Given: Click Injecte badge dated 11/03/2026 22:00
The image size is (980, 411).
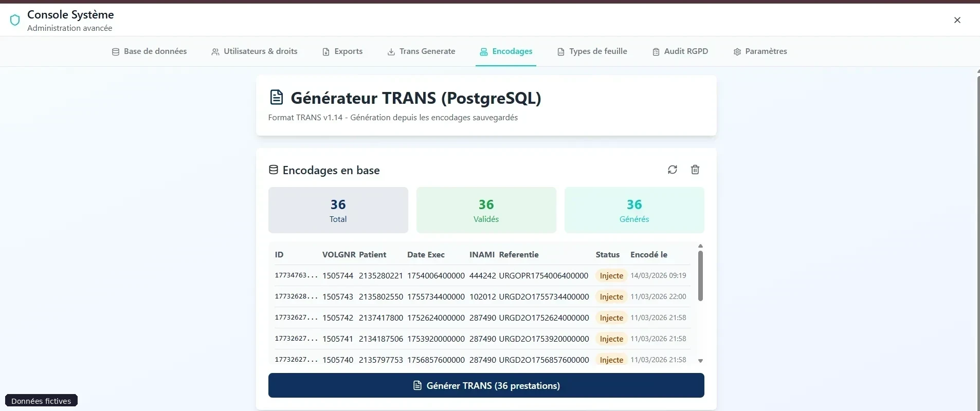Looking at the screenshot, I should [611, 297].
